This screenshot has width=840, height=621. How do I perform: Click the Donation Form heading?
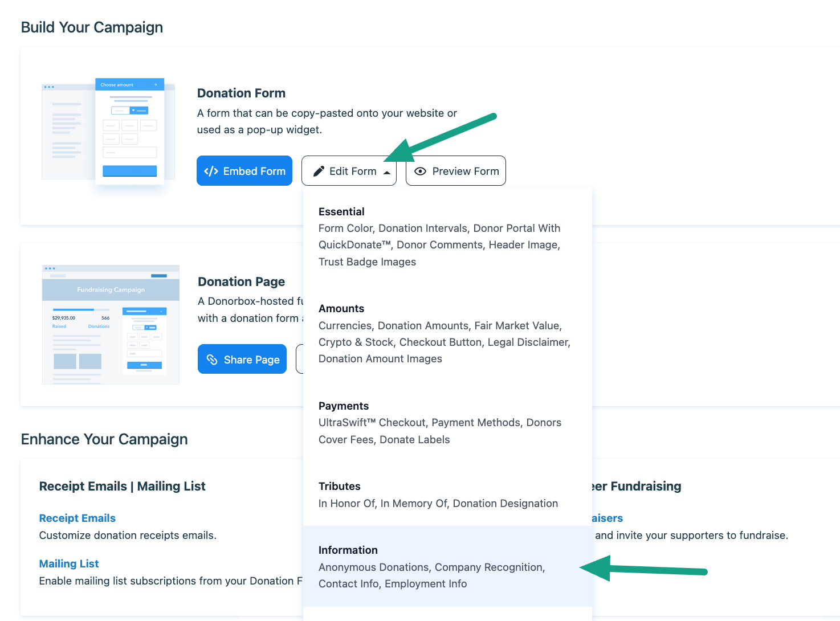click(x=241, y=93)
